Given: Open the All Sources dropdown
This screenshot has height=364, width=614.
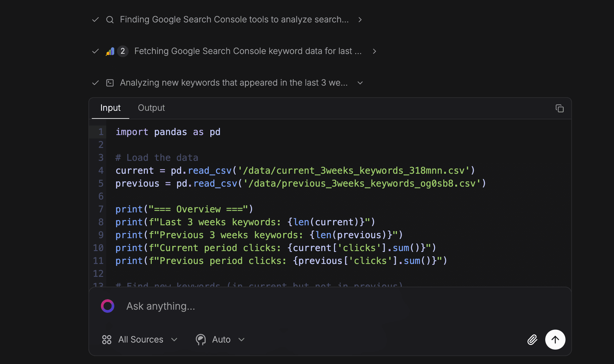Looking at the screenshot, I should click(140, 340).
